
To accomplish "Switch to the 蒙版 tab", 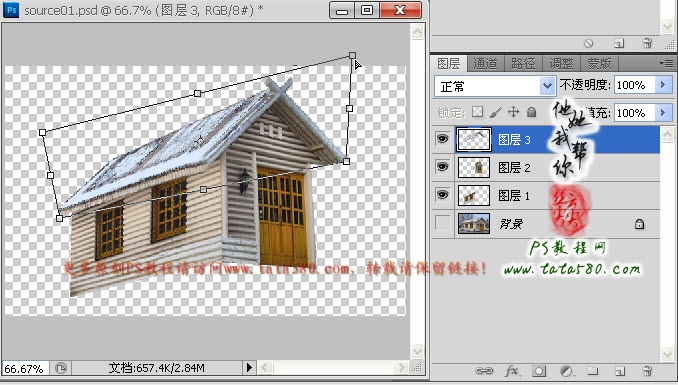I will pos(599,64).
